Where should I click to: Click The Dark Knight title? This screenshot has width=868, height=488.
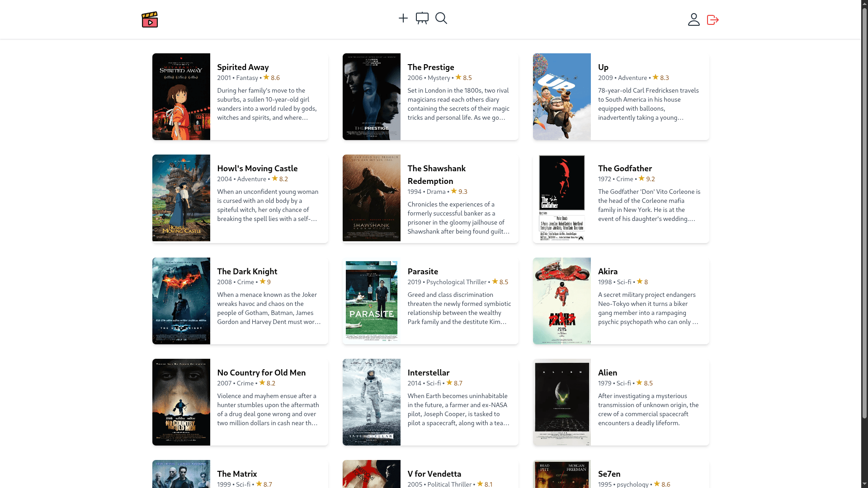(x=247, y=272)
